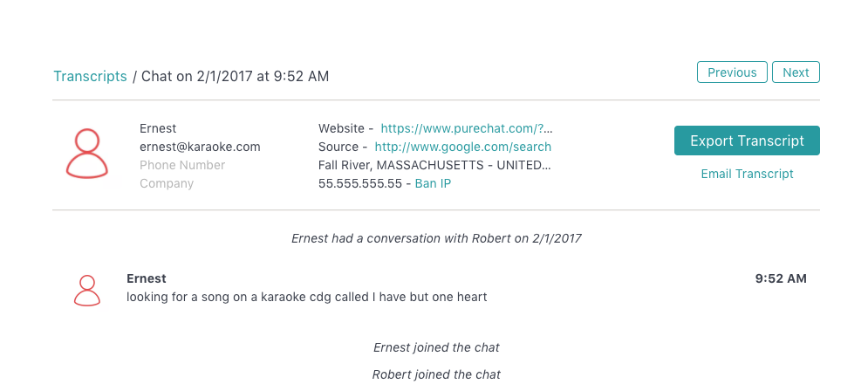Click the 'Robert joined the chat' notice
The height and width of the screenshot is (391, 868).
click(436, 374)
